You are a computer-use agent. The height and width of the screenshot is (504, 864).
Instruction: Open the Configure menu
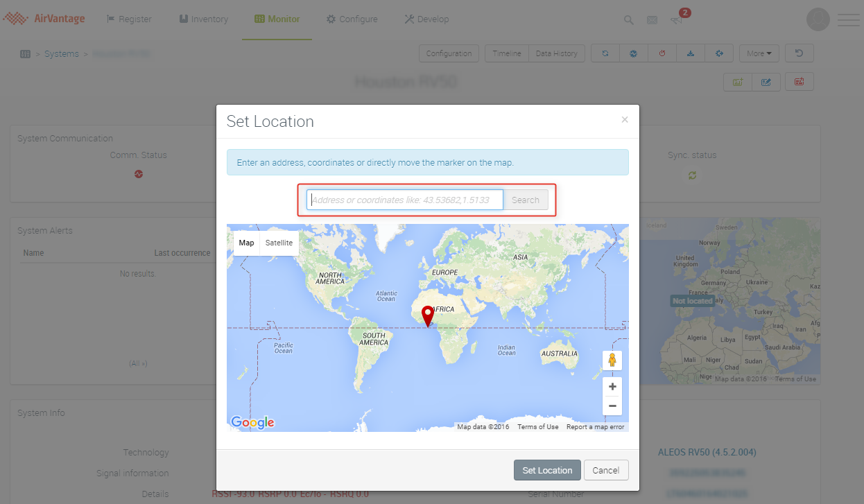point(352,19)
